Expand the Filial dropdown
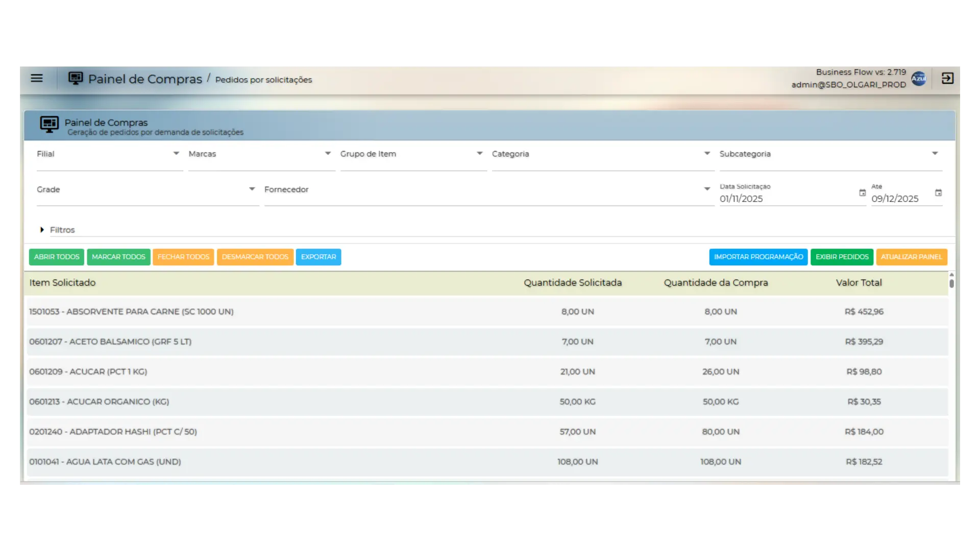The image size is (980, 551). tap(176, 154)
